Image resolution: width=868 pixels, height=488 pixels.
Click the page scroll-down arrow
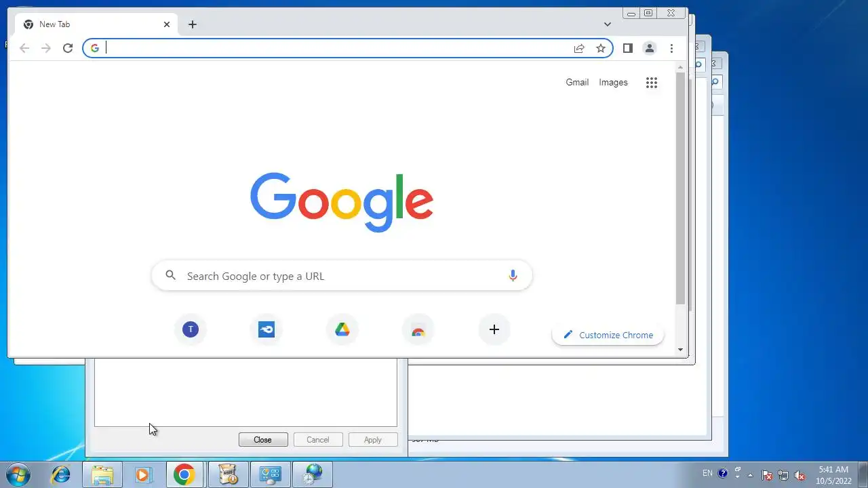680,350
